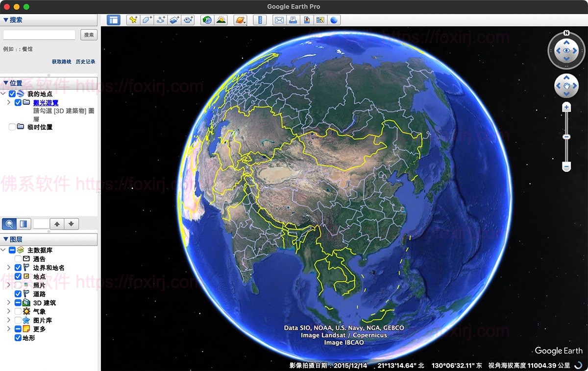588x371 pixels.
Task: Click the Print toolbar icon
Action: point(293,20)
